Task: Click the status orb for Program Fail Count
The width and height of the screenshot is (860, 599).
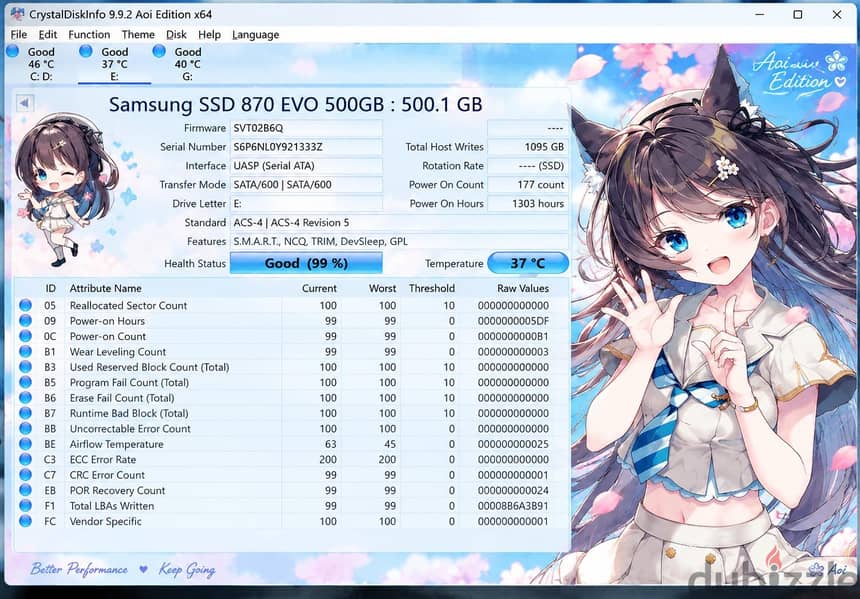Action: tap(25, 382)
